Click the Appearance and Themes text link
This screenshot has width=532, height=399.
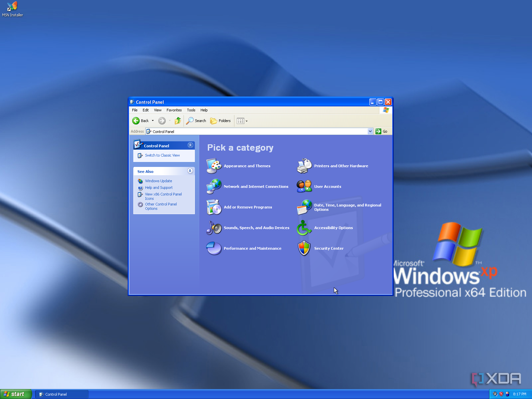tap(247, 166)
